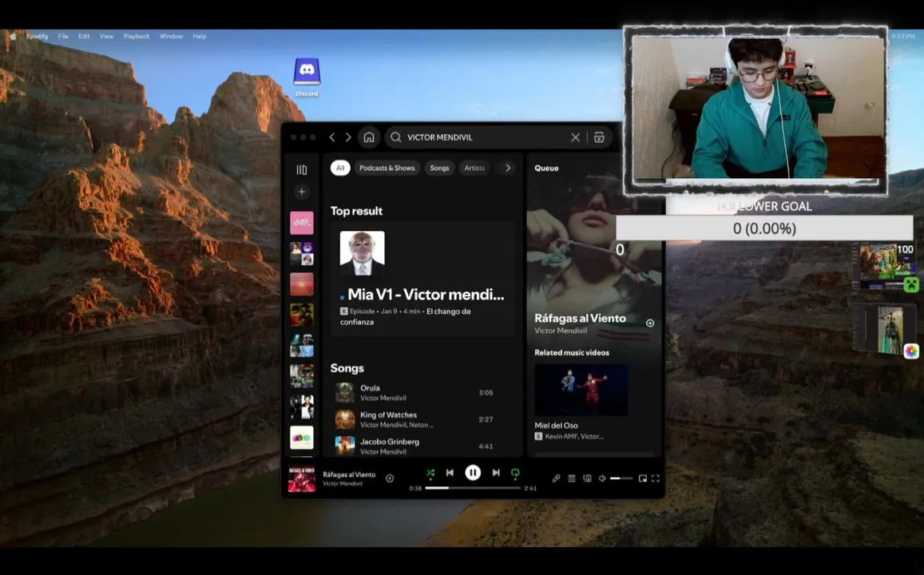Clear the search query

575,137
